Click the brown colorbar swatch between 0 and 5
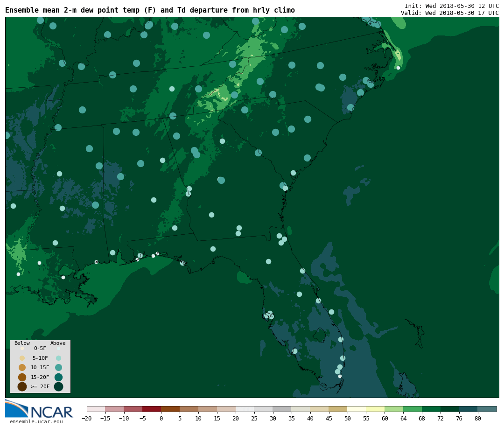Screen dimensions: 504x427 click(170, 409)
